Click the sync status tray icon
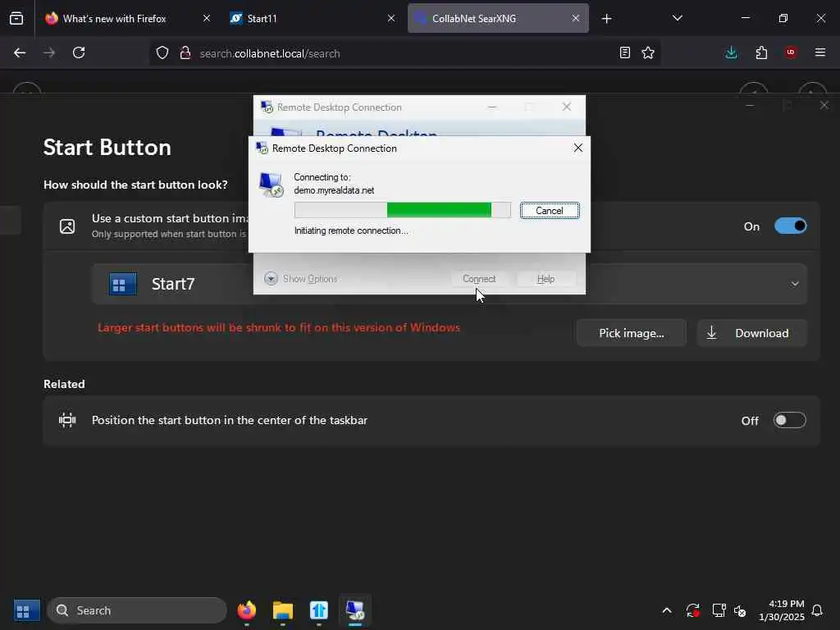This screenshot has width=840, height=630. point(692,610)
